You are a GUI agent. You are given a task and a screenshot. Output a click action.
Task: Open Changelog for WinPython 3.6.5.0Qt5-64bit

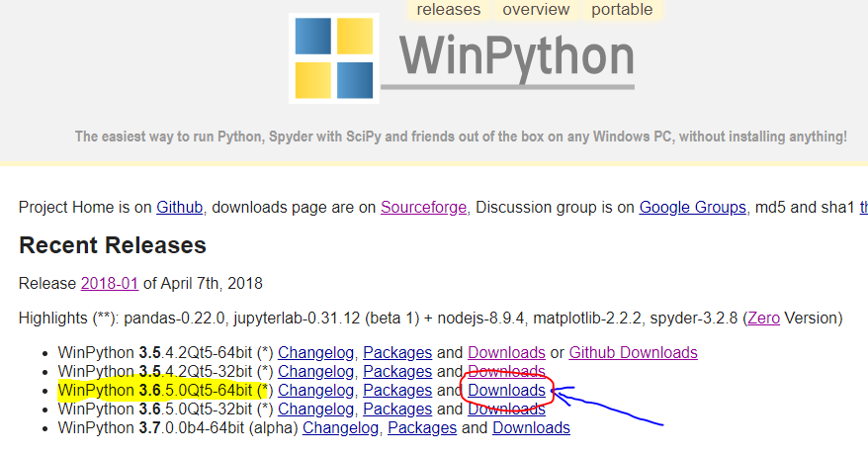pos(315,390)
